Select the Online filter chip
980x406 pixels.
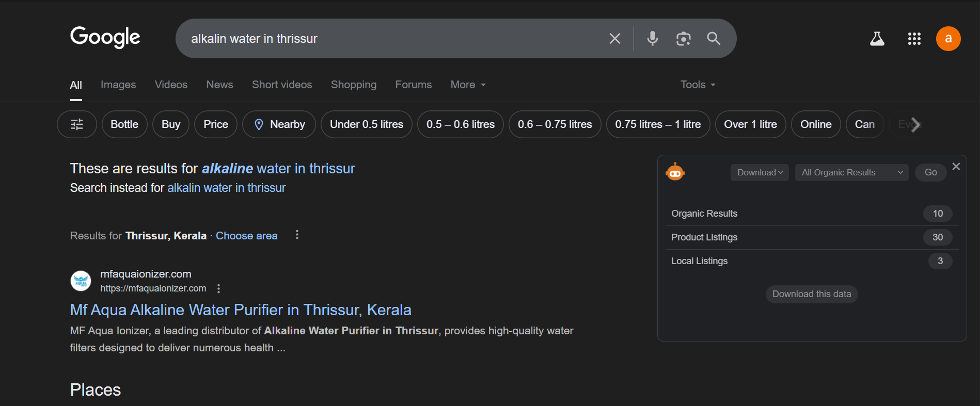[x=816, y=124]
